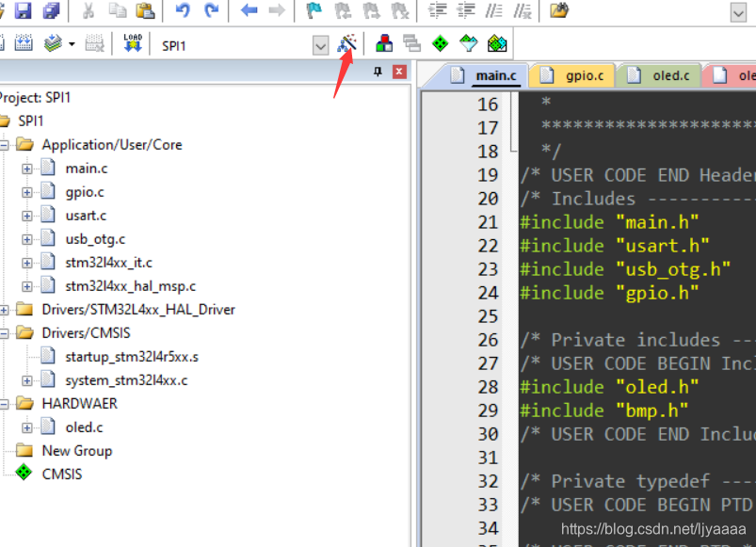Navigate forwards in the editor
756x547 pixels.
pyautogui.click(x=277, y=10)
